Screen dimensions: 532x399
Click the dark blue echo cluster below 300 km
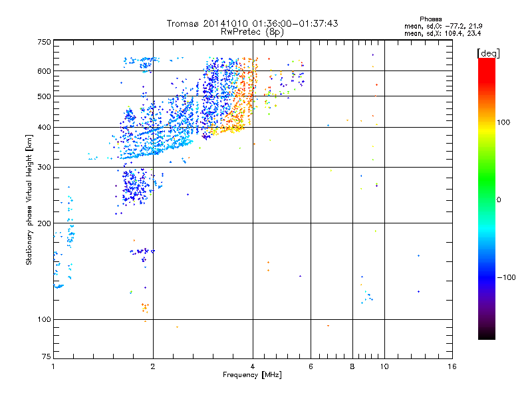click(x=136, y=186)
